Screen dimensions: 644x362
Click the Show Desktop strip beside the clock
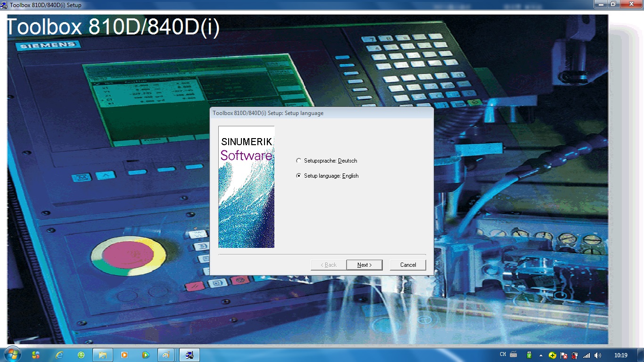pos(640,355)
